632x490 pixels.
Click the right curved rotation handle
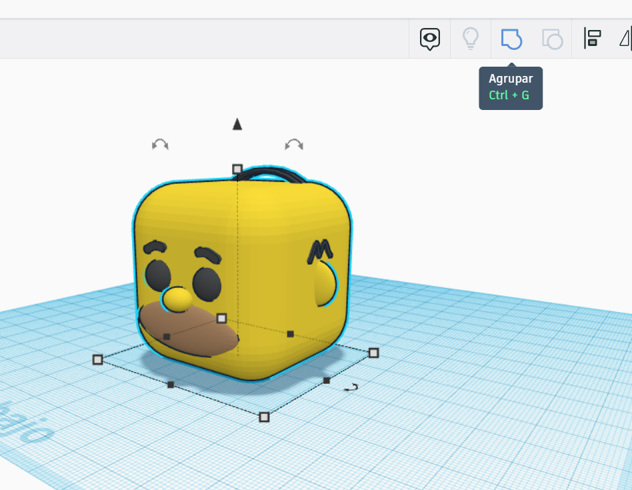click(294, 144)
